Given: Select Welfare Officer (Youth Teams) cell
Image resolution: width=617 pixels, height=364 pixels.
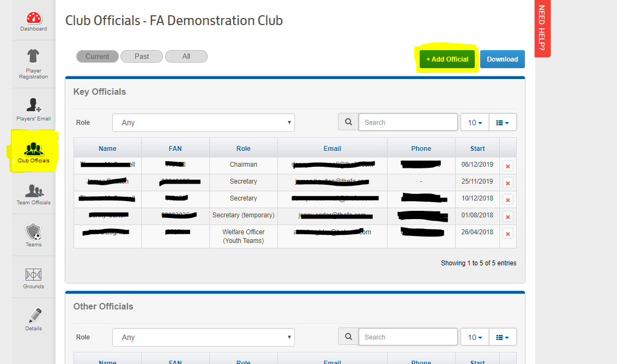Looking at the screenshot, I should pyautogui.click(x=243, y=236).
